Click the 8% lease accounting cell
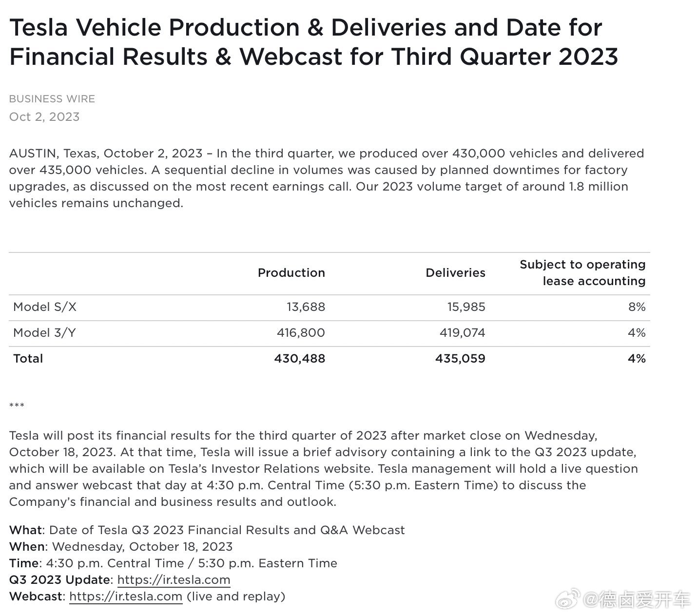Image resolution: width=697 pixels, height=616 pixels. pyautogui.click(x=637, y=307)
